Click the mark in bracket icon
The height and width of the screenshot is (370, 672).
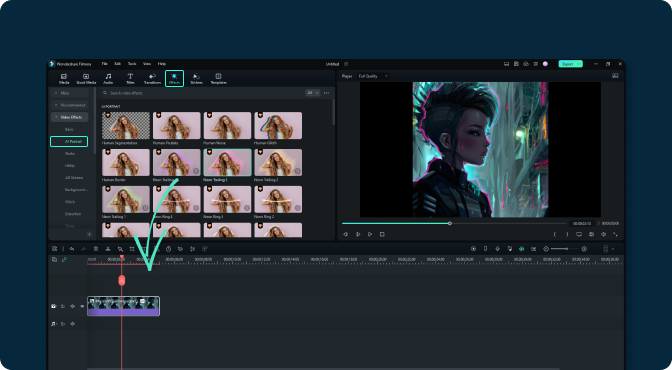pos(555,235)
